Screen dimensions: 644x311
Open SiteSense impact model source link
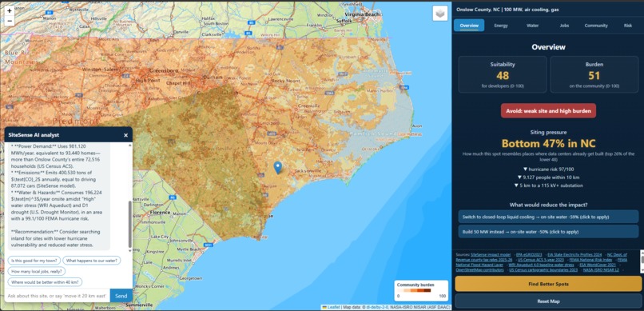(x=491, y=255)
